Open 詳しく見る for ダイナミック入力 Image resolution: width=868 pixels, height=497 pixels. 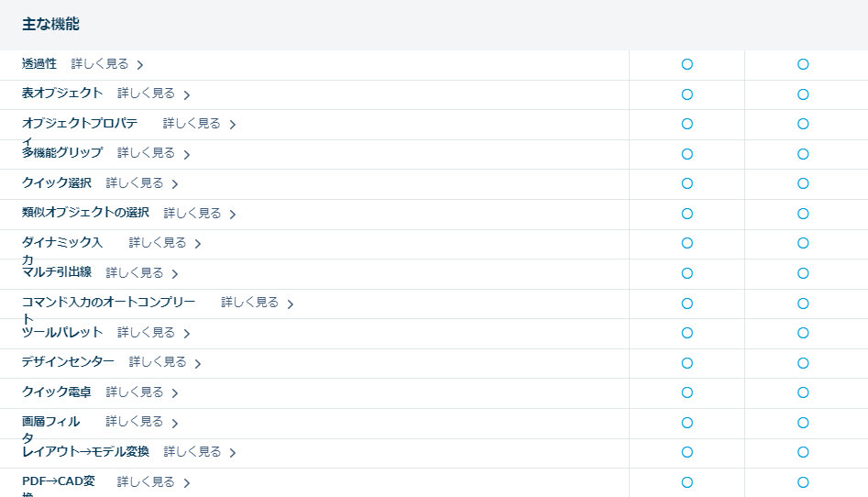click(x=158, y=242)
